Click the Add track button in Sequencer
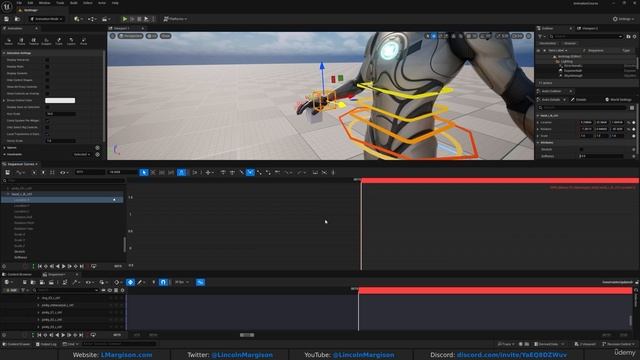640x360 pixels. pos(10,290)
